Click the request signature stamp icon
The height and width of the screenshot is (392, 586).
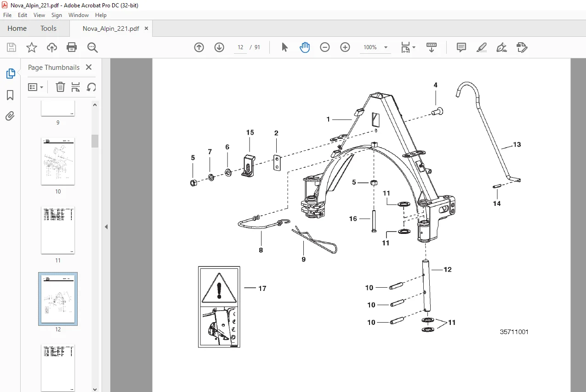(522, 47)
